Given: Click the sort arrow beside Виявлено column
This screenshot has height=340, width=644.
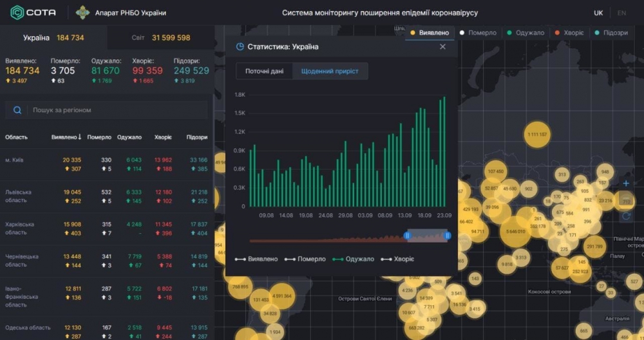Looking at the screenshot, I should 80,137.
